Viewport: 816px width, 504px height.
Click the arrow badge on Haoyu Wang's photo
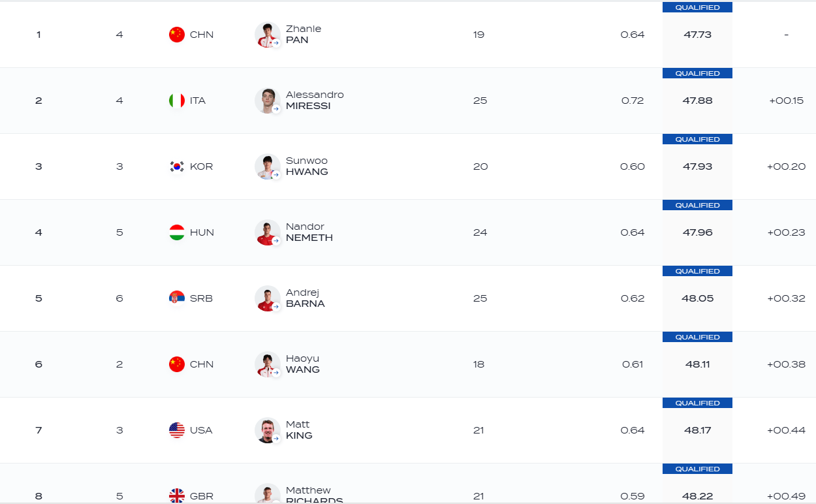(276, 373)
